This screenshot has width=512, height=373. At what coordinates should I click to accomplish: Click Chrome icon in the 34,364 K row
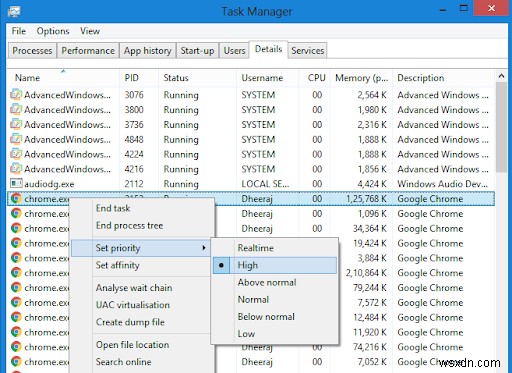[16, 228]
